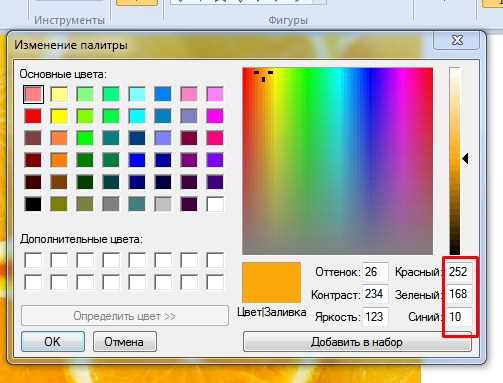Click the Инструменты group label in Paint ribbon
The height and width of the screenshot is (383, 503).
69,20
